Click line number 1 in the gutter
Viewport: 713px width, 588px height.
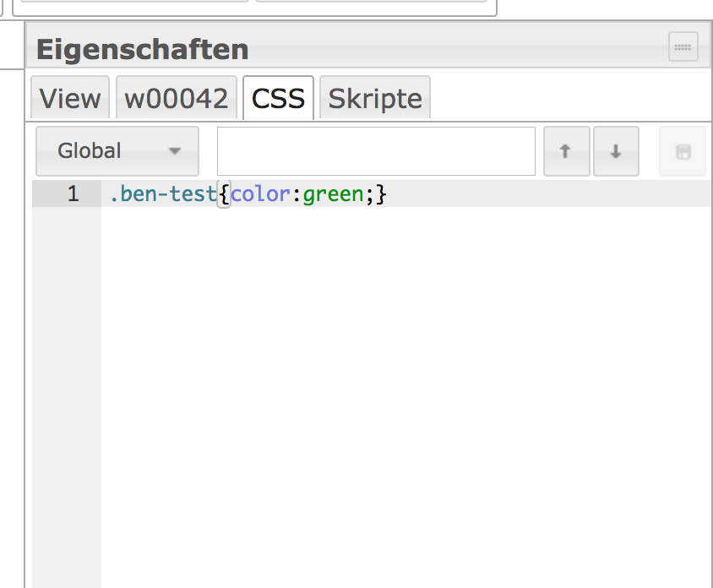(73, 194)
